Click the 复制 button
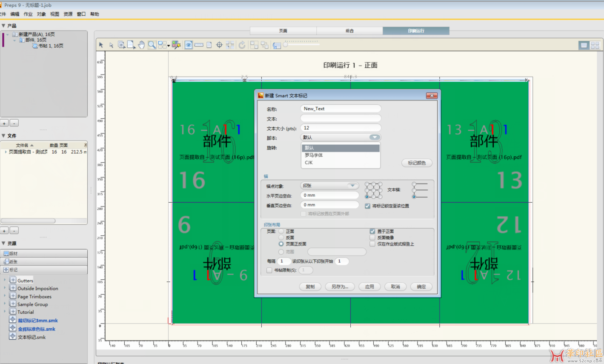The image size is (604, 364). click(x=310, y=287)
